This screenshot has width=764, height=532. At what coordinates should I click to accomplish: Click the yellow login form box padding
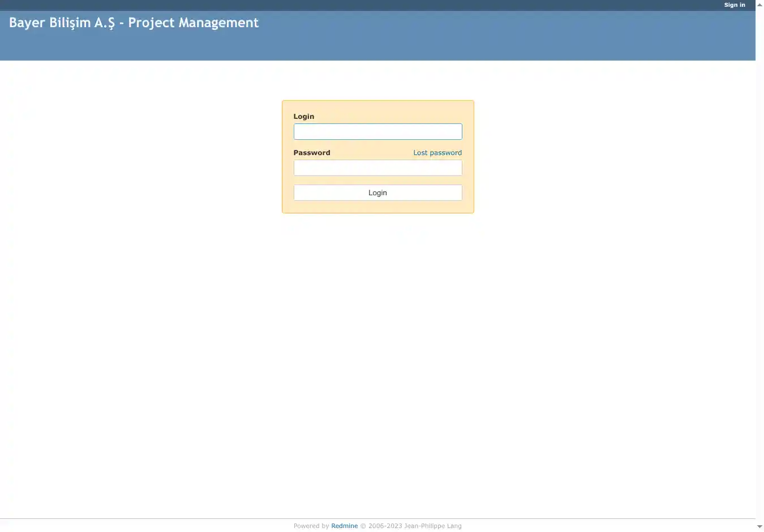[x=378, y=207]
